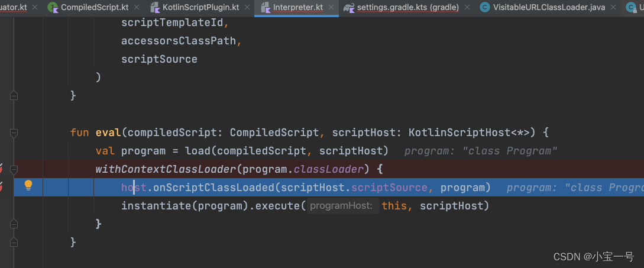Screen dimensions: 644x268
Task: Switch to the CompiledScript.kt tab
Action: click(x=95, y=7)
